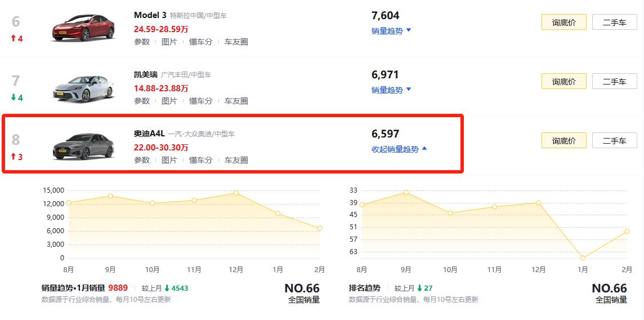Click the 排名趋势 chart caption label
Screen dimensions: 644x320
pyautogui.click(x=364, y=288)
